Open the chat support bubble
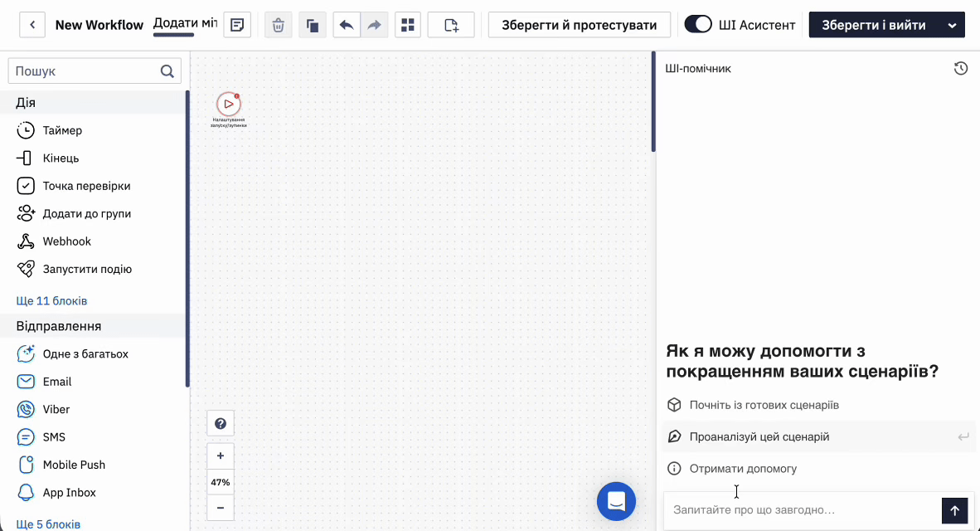 616,501
